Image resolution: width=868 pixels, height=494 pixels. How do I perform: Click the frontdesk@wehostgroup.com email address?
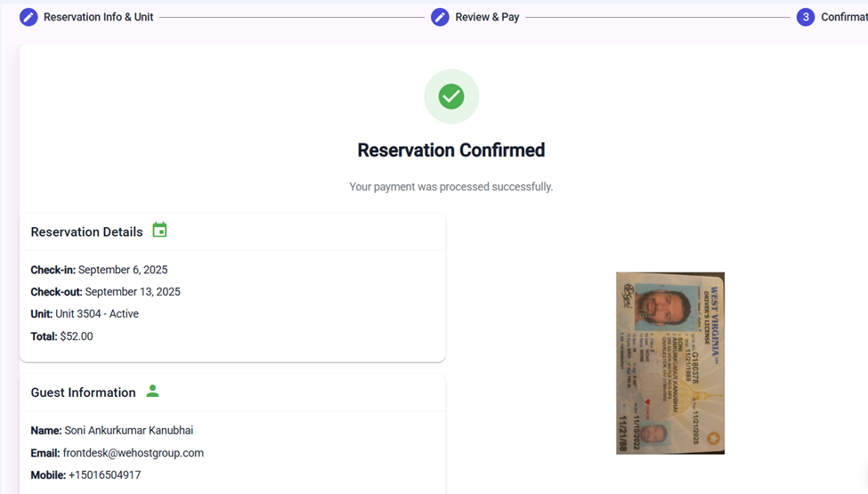pos(133,453)
